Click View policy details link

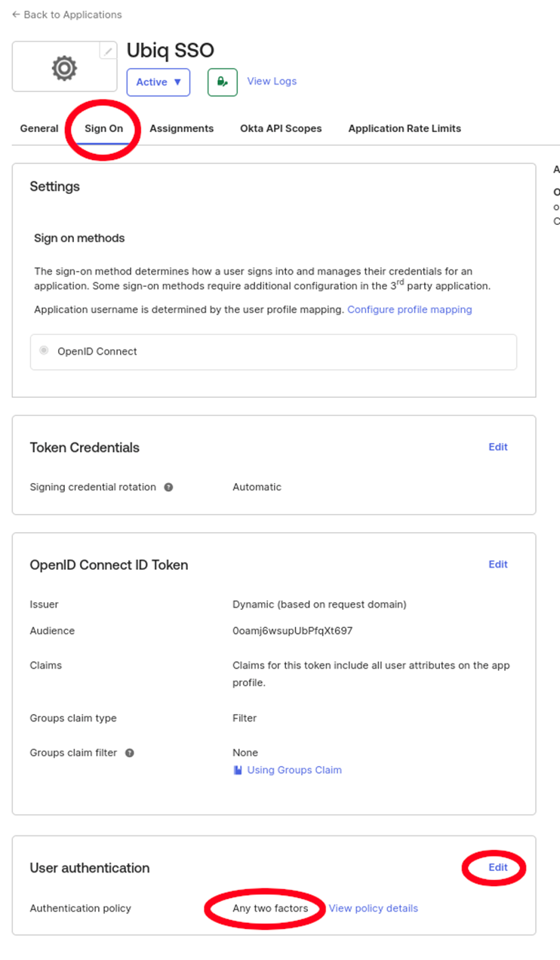[x=373, y=909]
